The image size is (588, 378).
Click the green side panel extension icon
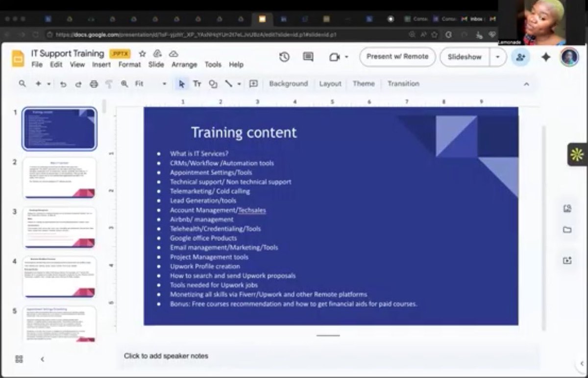pos(577,155)
